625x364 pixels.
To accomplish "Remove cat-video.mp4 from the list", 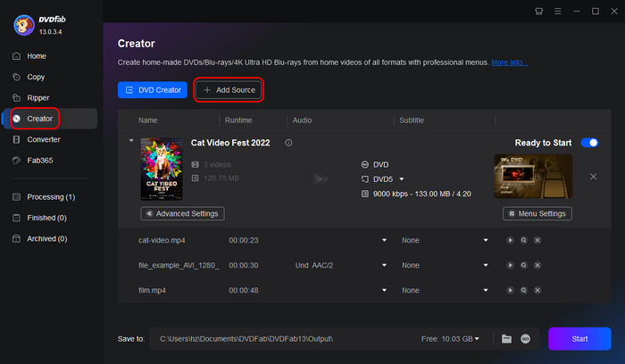I will coord(537,240).
